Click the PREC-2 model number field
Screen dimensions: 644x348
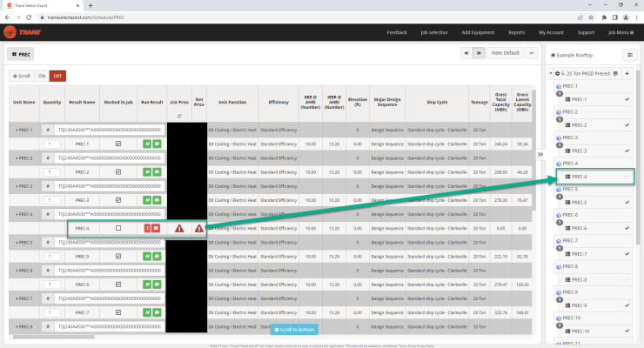[110, 158]
